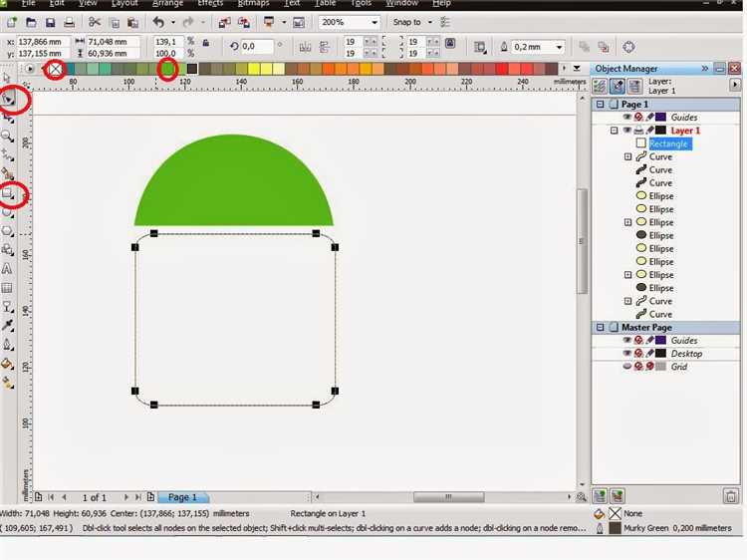Click the no-color X swatch in palette
The height and width of the screenshot is (560, 747).
click(56, 69)
